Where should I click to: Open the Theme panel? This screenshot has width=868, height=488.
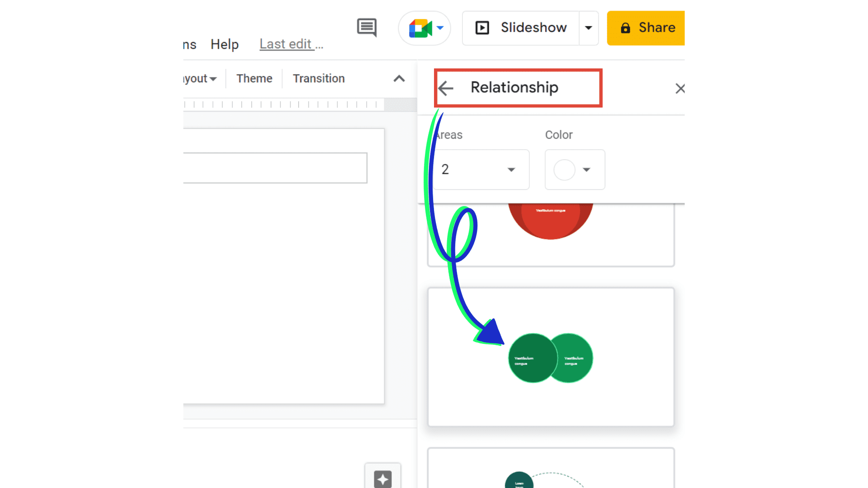pos(255,79)
